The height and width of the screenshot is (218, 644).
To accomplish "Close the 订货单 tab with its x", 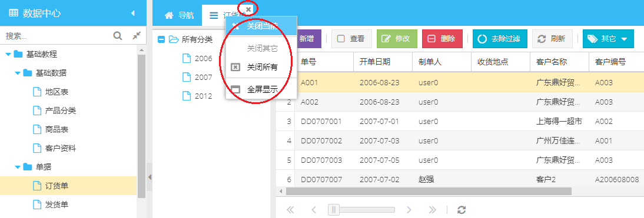I will coord(248,9).
